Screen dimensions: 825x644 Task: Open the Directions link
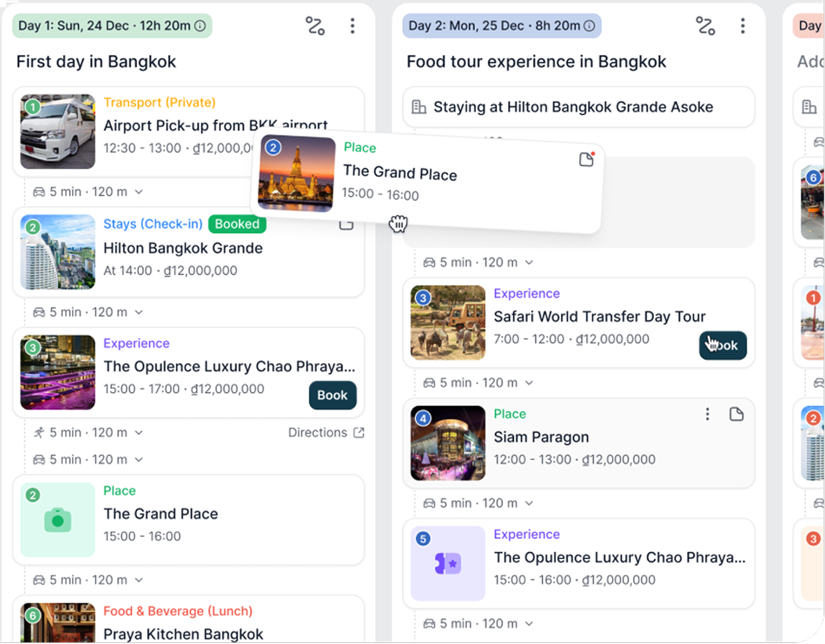tap(326, 433)
